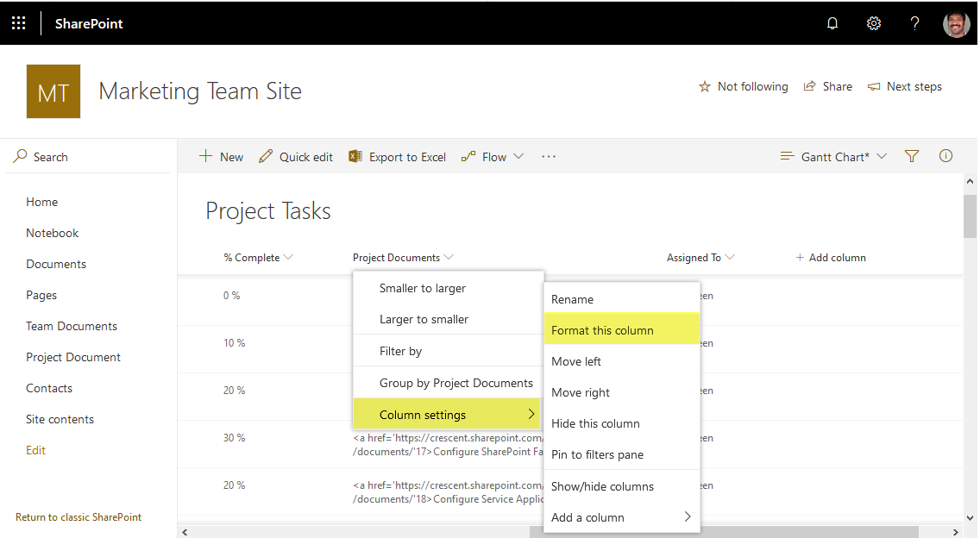Viewport: 980px width, 538px height.
Task: Open the Microsoft 365 app launcher waffle
Action: (x=18, y=22)
